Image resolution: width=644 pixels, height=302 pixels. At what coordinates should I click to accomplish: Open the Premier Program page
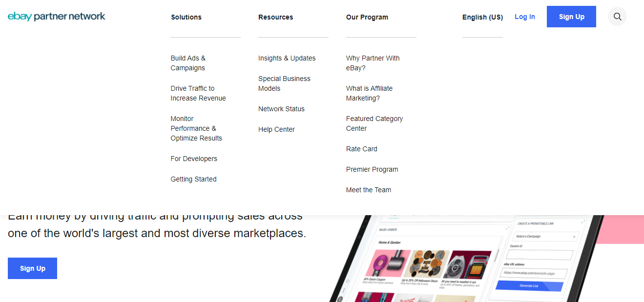[x=372, y=169]
